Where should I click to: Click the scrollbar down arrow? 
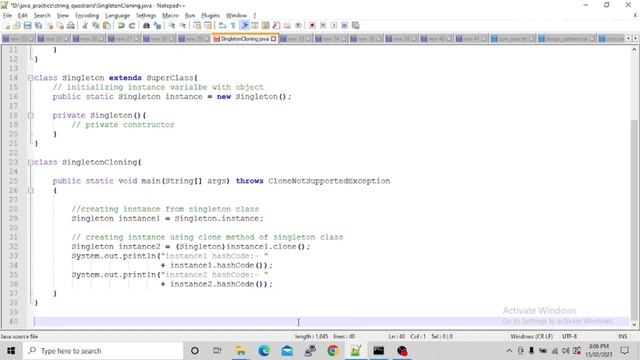click(634, 325)
